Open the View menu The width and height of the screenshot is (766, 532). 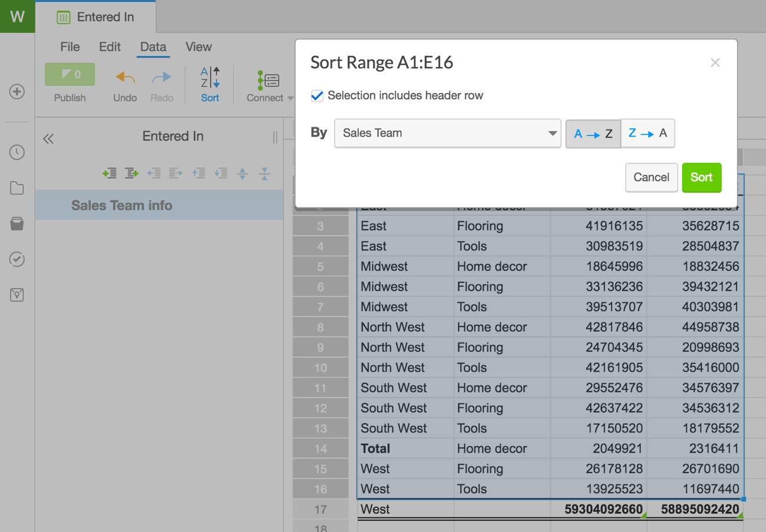(199, 47)
